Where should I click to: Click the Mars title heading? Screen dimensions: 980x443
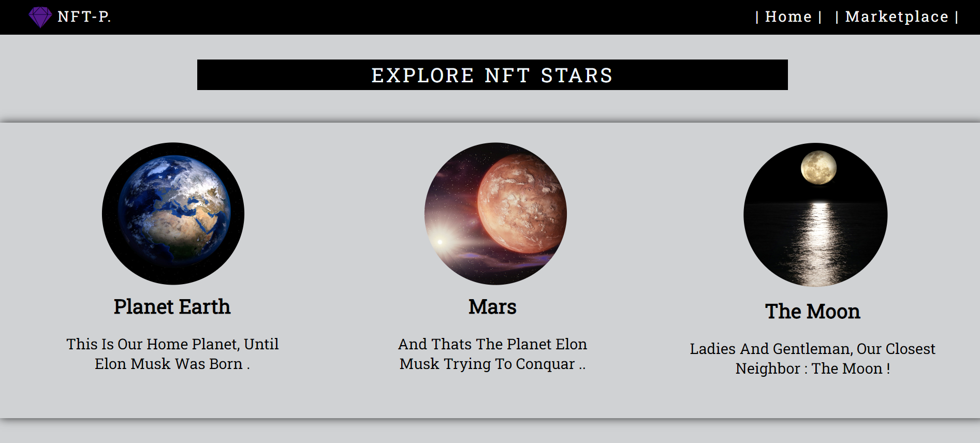(491, 306)
